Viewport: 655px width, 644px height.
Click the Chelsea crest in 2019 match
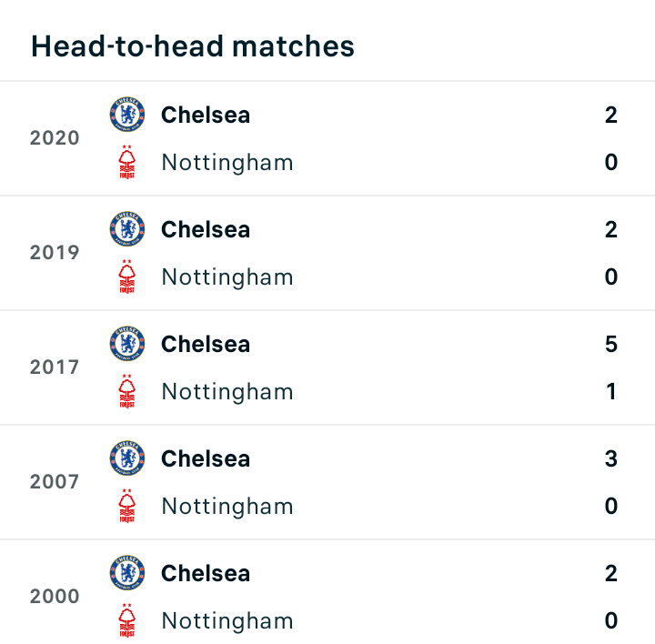click(x=127, y=229)
